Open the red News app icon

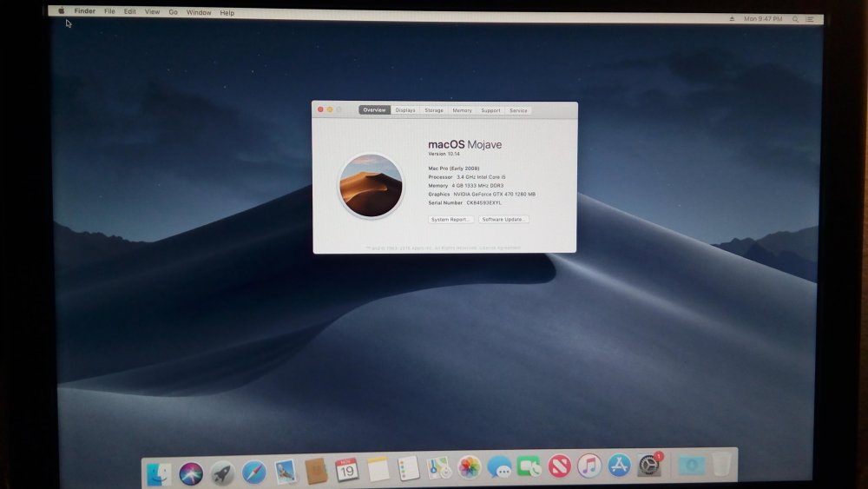[560, 466]
